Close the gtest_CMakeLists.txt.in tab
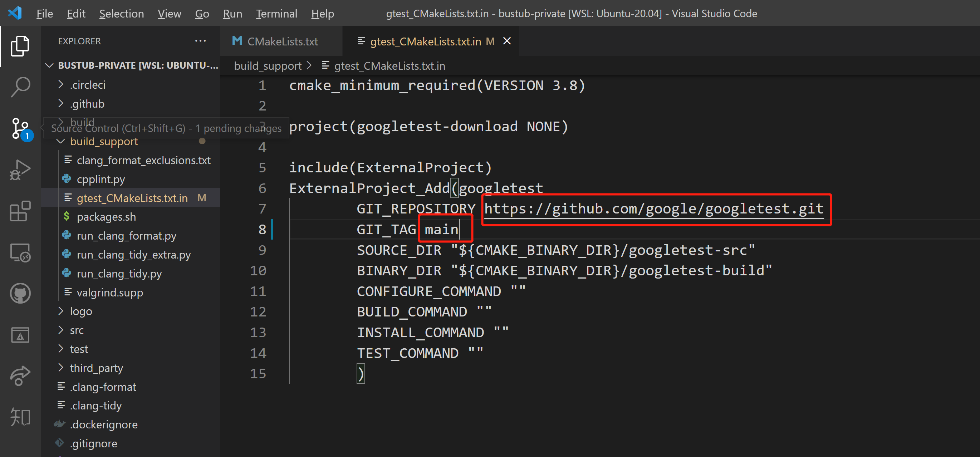 507,41
